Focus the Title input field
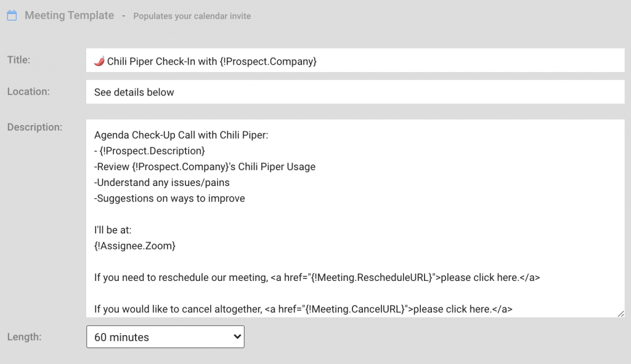 431,60
